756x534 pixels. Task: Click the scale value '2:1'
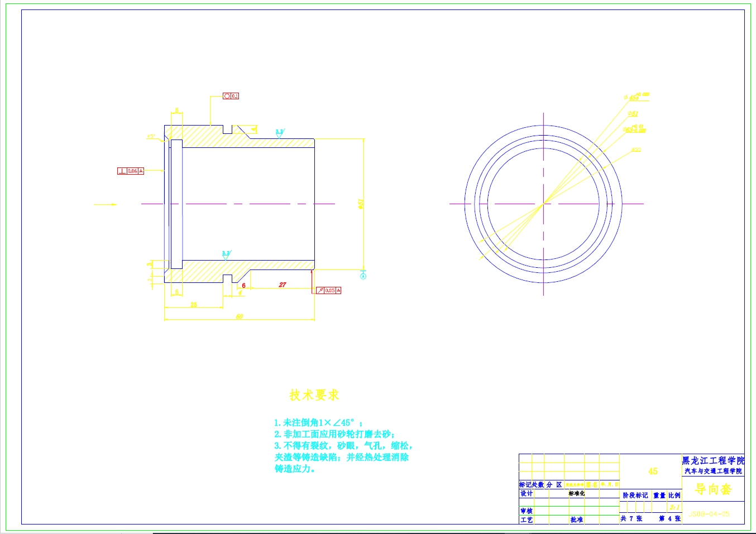(x=674, y=507)
